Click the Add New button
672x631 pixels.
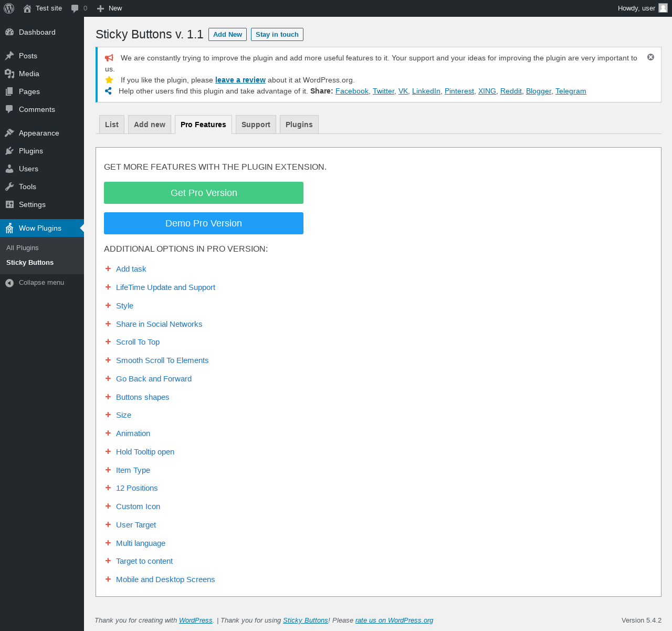227,35
